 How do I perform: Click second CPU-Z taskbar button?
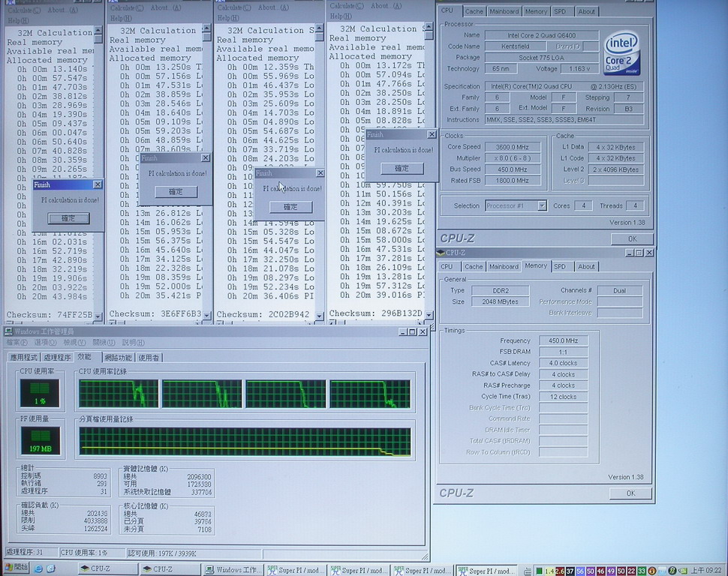click(170, 568)
